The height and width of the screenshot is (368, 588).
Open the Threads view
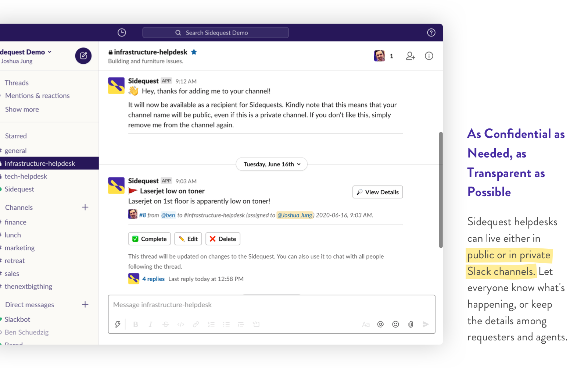click(17, 82)
